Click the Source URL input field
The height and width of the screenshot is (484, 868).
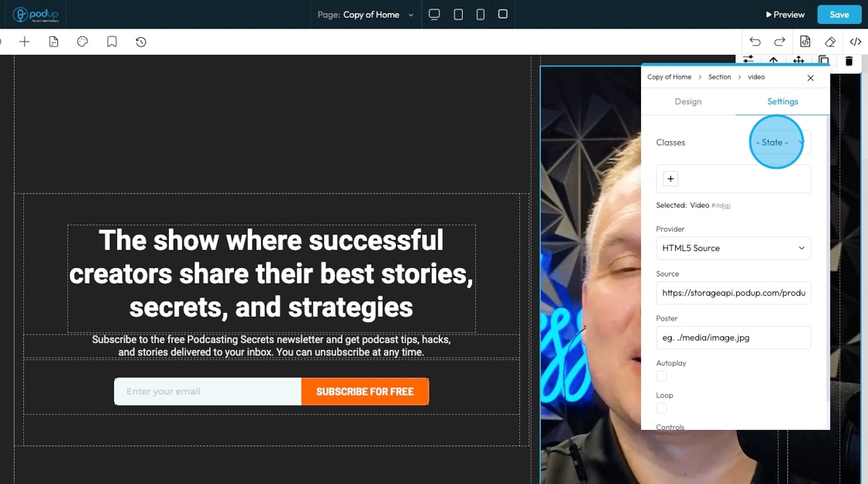click(x=733, y=293)
